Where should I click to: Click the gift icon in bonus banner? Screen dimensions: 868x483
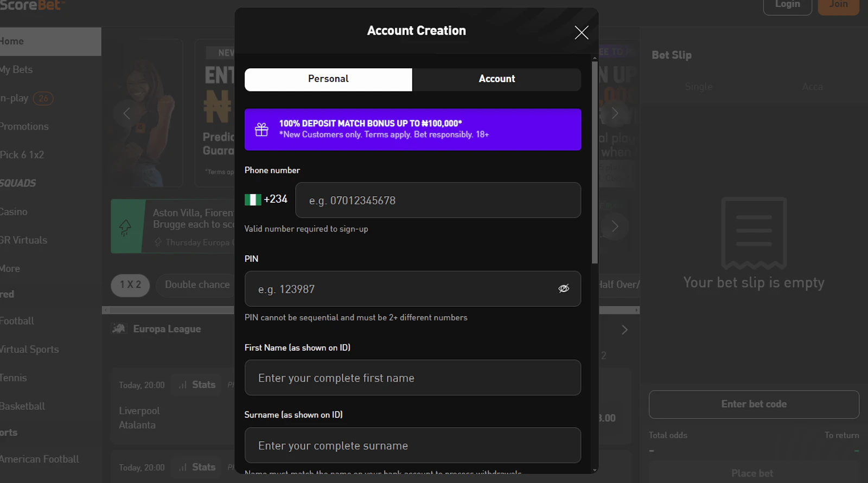point(261,130)
